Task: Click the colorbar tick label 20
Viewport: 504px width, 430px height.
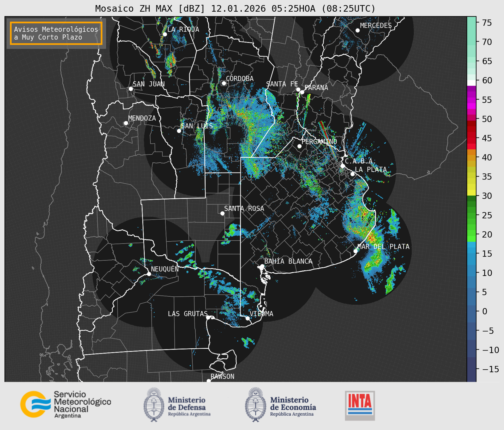Action: pyautogui.click(x=487, y=234)
